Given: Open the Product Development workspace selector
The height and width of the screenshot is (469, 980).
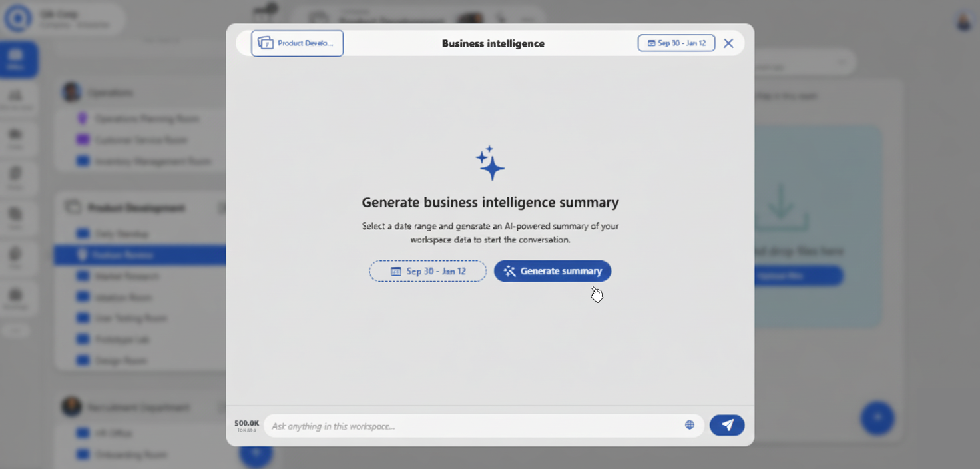Looking at the screenshot, I should pyautogui.click(x=297, y=43).
